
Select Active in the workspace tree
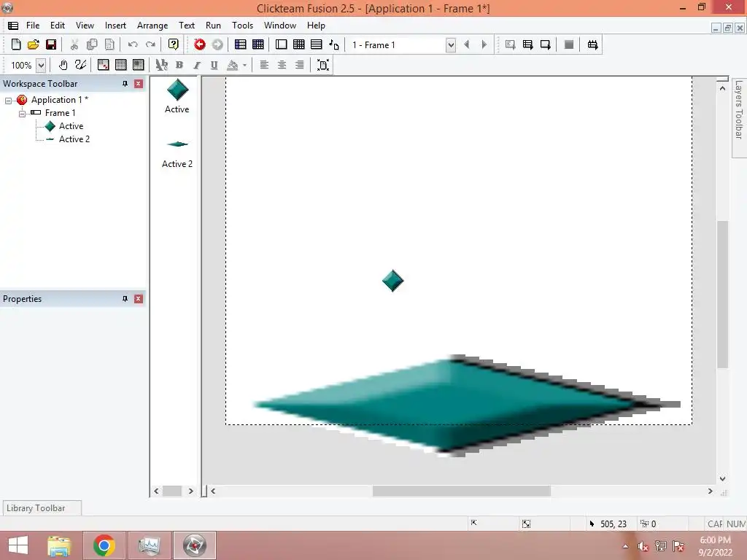coord(71,126)
